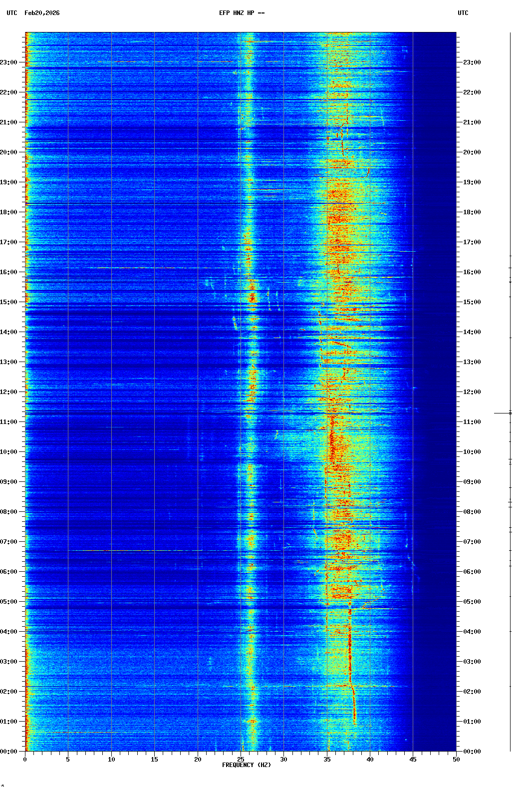Image resolution: width=532 pixels, height=791 pixels.
Task: Click the 03:00 label on left time axis
Action: pyautogui.click(x=9, y=662)
